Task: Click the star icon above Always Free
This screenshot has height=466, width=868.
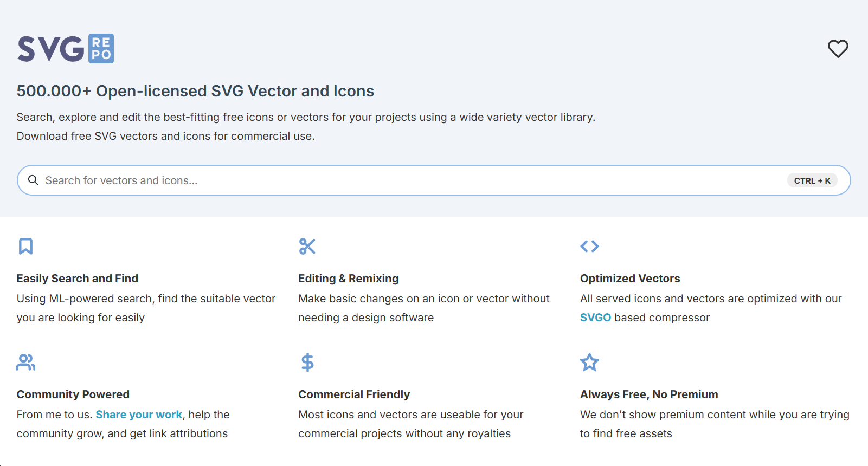Action: click(x=589, y=362)
